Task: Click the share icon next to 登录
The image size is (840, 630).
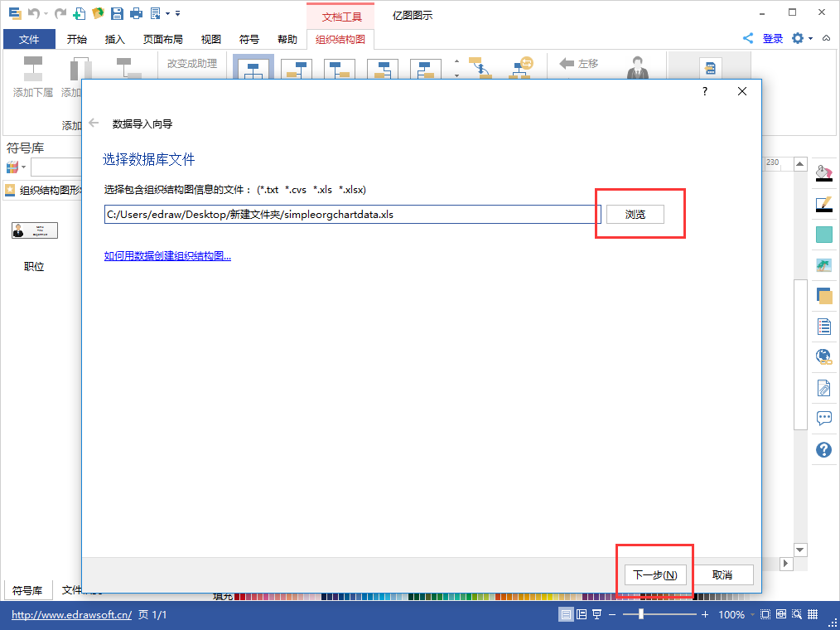Action: pos(748,38)
